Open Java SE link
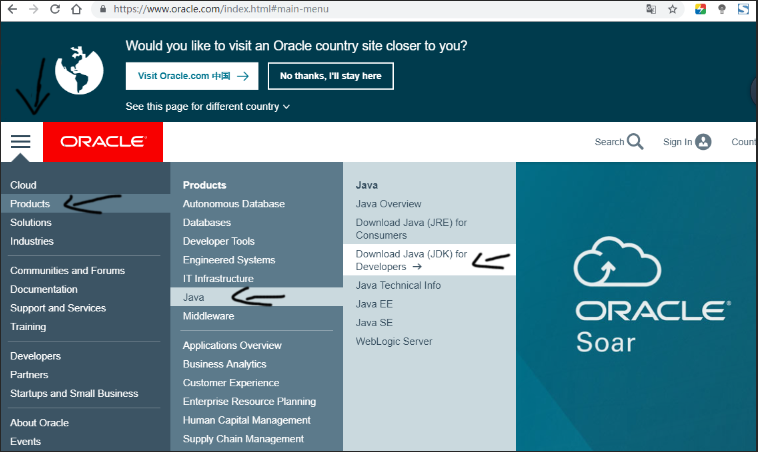 click(374, 322)
